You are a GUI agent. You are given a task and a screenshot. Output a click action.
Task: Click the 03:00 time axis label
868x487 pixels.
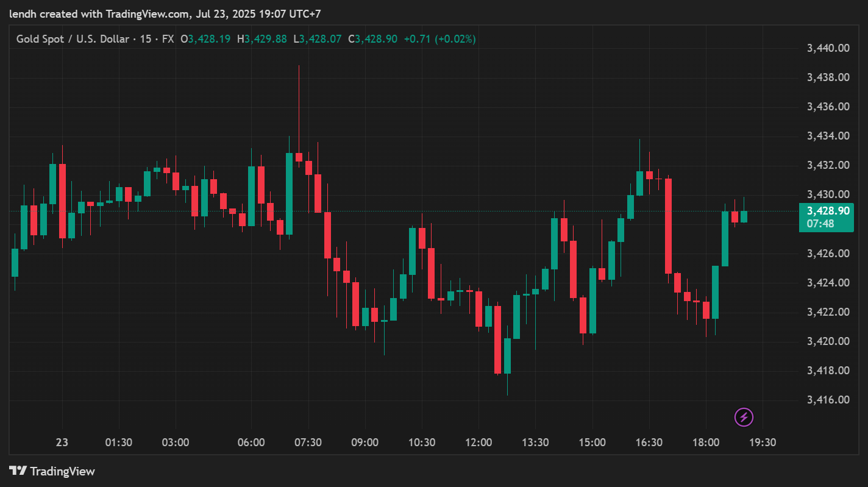click(176, 443)
